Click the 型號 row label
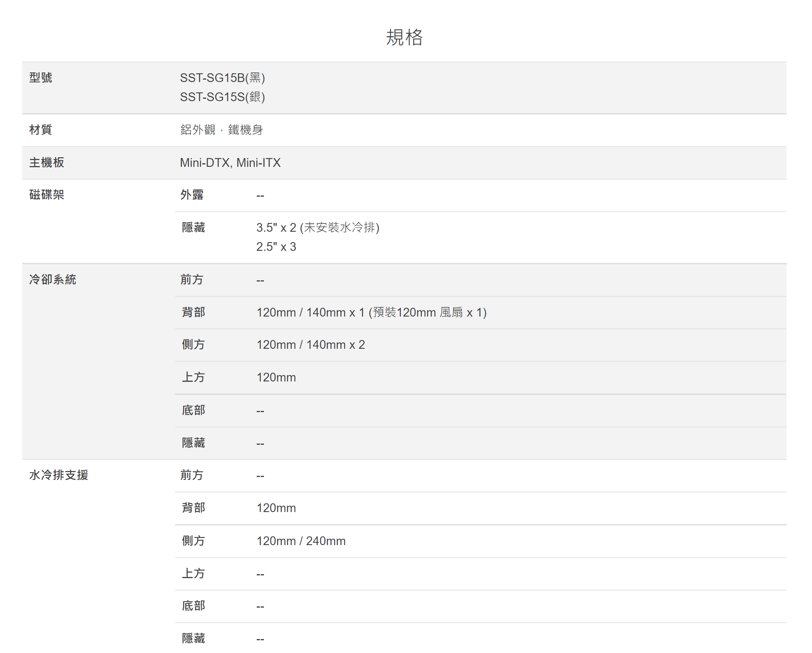The image size is (812, 653). [x=41, y=78]
